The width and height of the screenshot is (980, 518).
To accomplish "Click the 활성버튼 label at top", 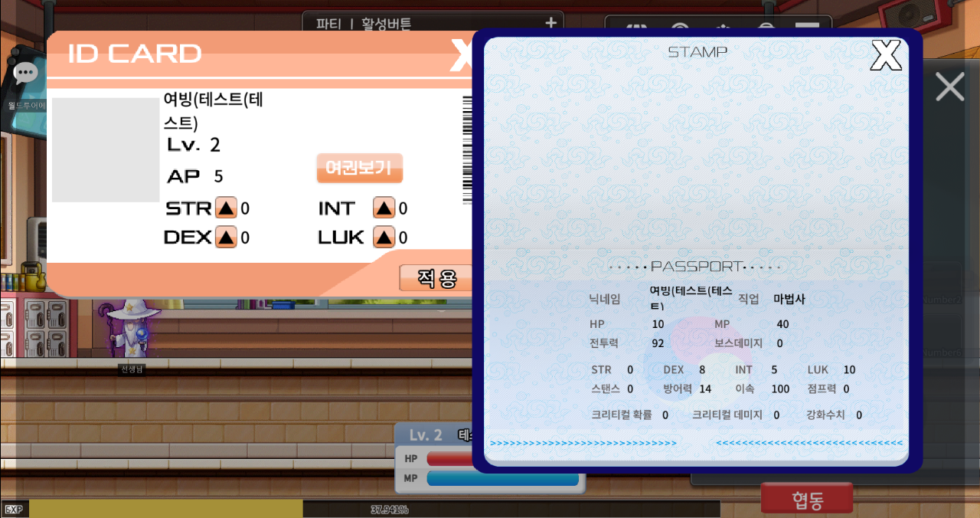I will [x=387, y=24].
